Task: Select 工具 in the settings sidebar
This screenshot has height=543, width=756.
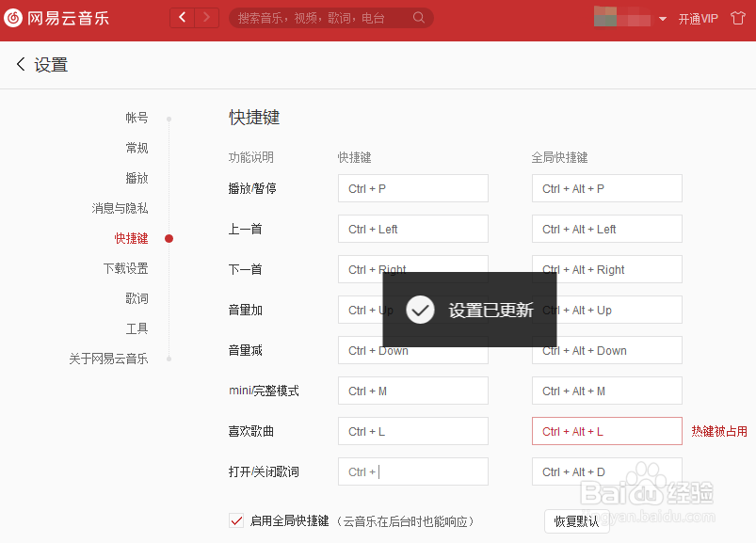Action: (137, 328)
